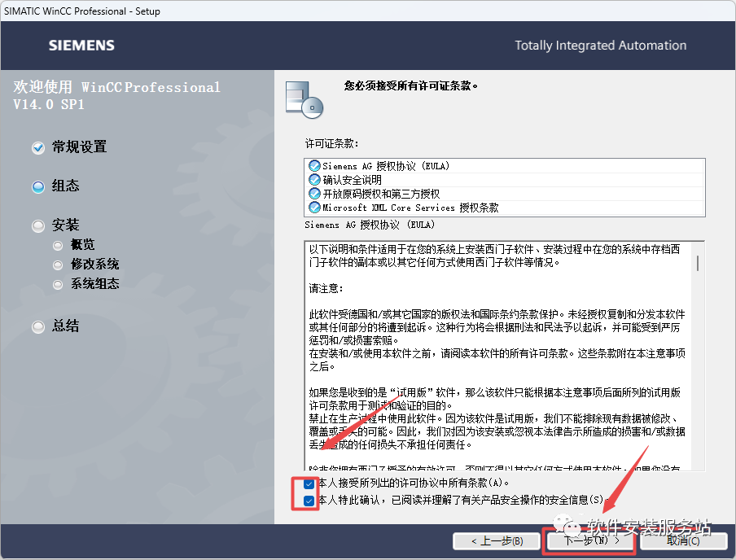Click blue active indicator next to 组态
The height and width of the screenshot is (560, 736).
38,187
